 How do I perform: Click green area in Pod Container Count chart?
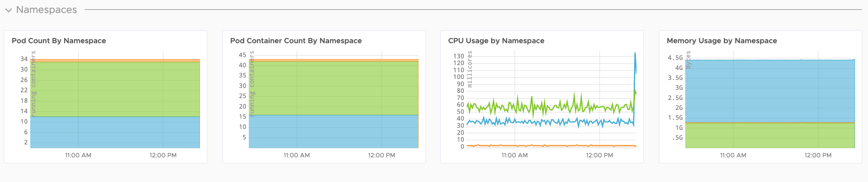point(334,88)
